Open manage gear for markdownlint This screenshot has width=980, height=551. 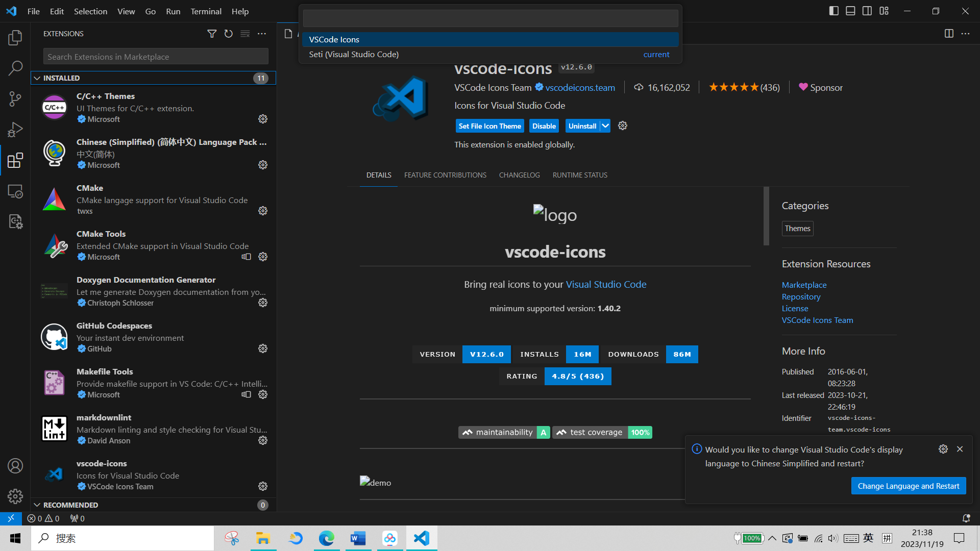click(263, 440)
